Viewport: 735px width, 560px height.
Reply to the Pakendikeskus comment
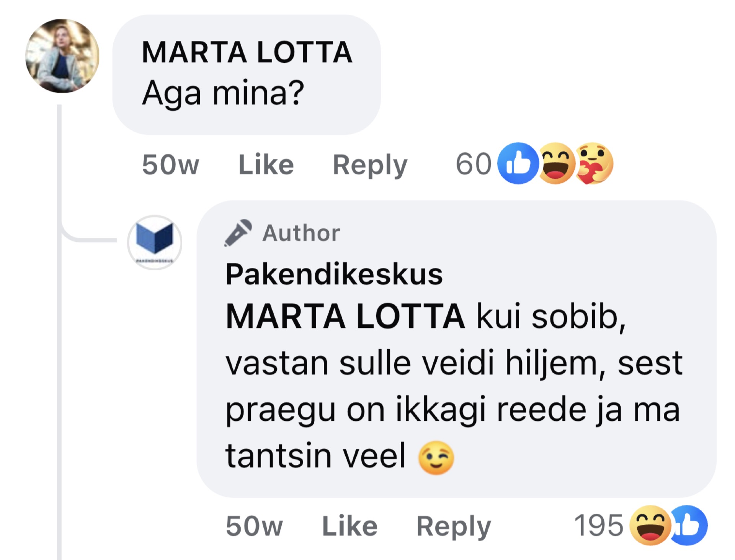pos(454,526)
